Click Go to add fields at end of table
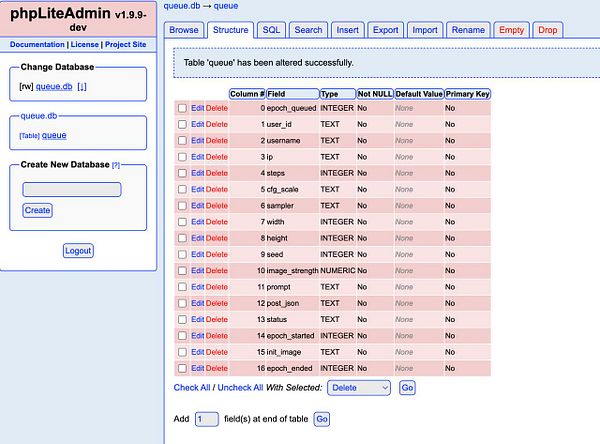The width and height of the screenshot is (600, 444). [322, 419]
